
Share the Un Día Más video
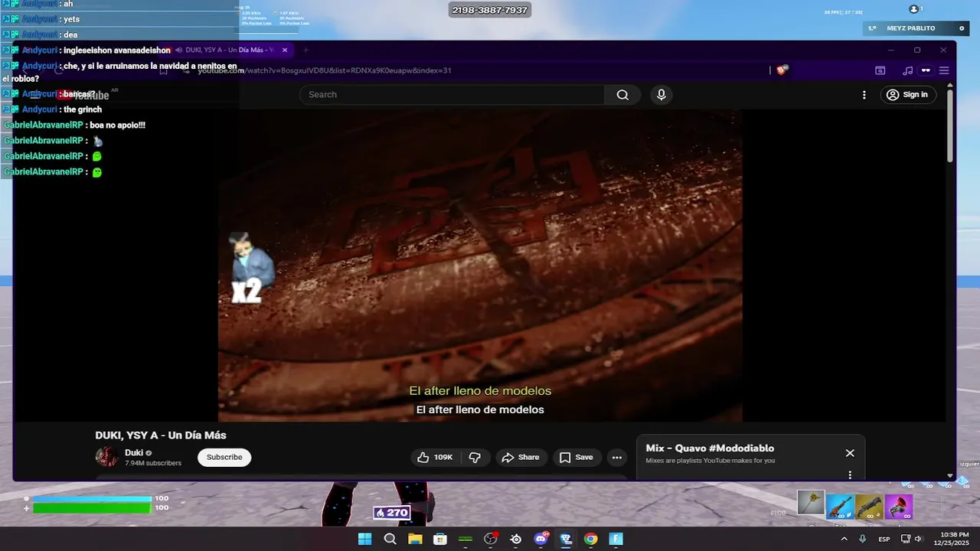click(521, 458)
